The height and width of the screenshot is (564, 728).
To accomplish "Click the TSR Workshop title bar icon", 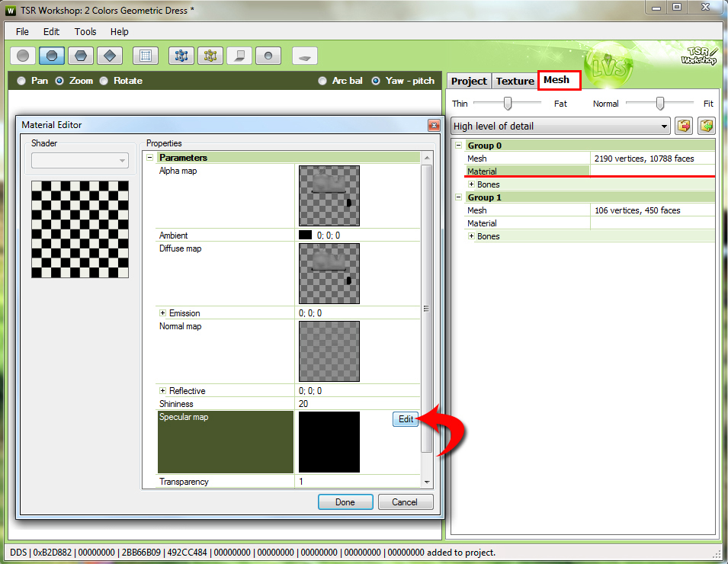I will pos(11,10).
